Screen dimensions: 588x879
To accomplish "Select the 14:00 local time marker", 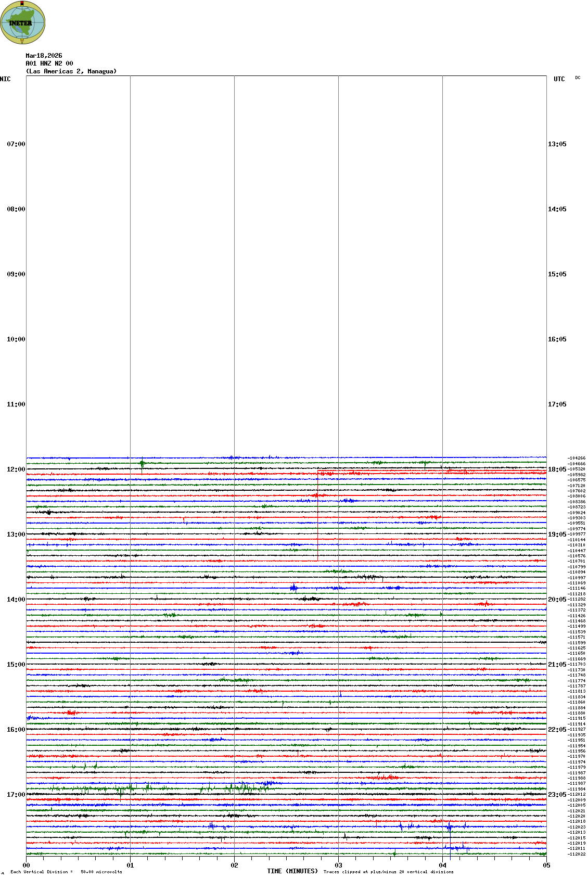I will (x=16, y=600).
